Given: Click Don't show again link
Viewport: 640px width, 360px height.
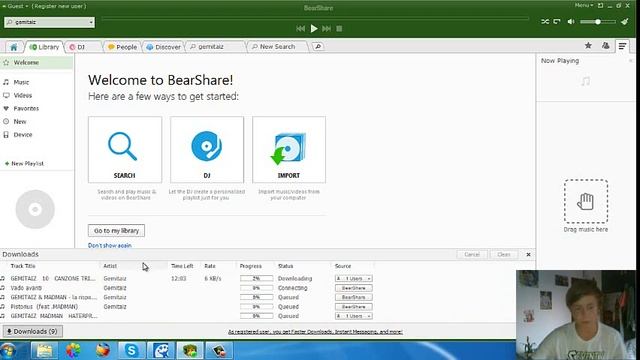Looking at the screenshot, I should tap(110, 245).
